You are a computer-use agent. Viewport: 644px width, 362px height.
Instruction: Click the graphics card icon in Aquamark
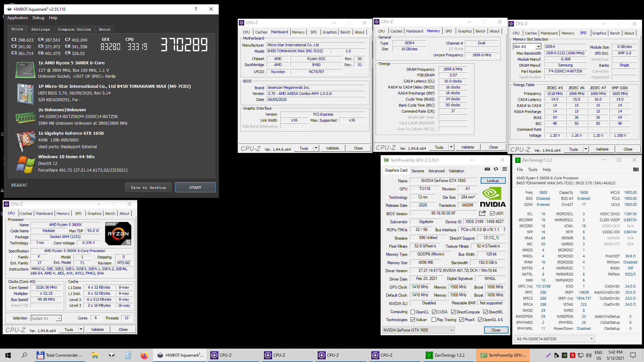pyautogui.click(x=25, y=141)
